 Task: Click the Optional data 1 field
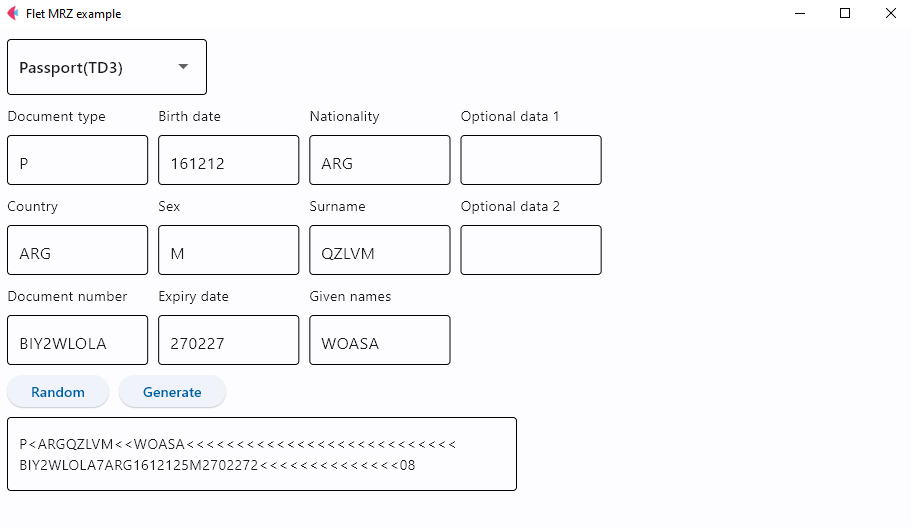click(x=530, y=160)
